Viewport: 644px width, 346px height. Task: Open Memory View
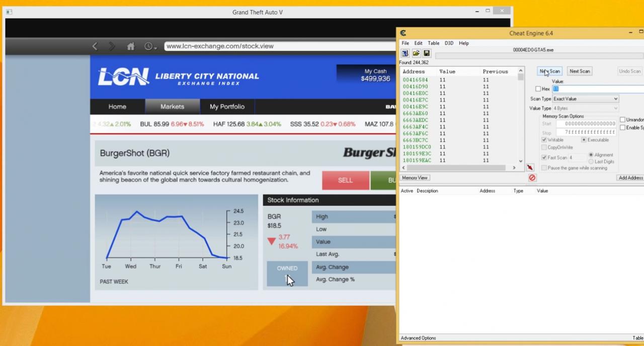coord(415,178)
